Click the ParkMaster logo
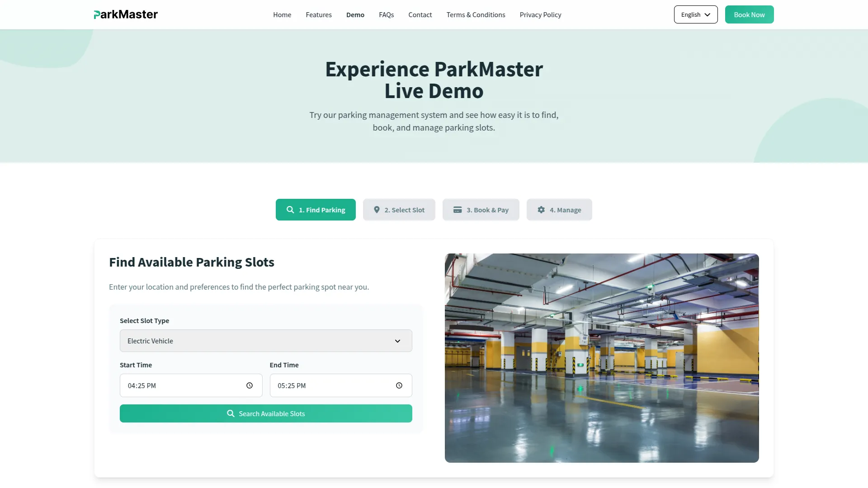The height and width of the screenshot is (488, 868). coord(125,14)
